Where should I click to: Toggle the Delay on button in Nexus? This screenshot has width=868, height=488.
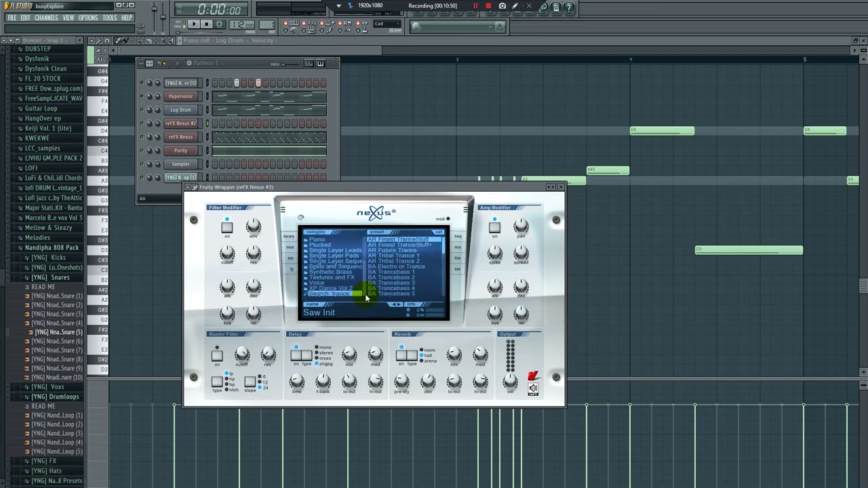point(296,355)
